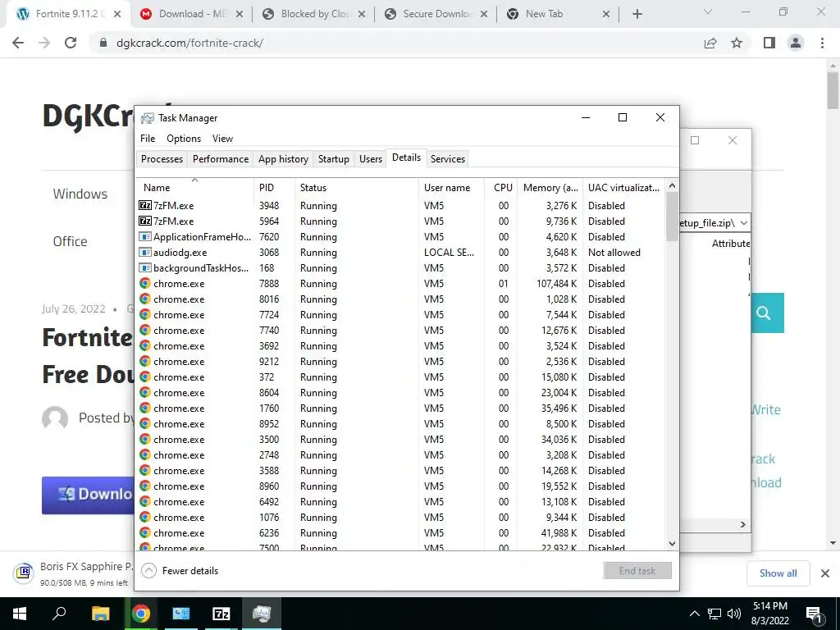
Task: Collapse Task Manager with Fewer details
Action: click(x=180, y=571)
